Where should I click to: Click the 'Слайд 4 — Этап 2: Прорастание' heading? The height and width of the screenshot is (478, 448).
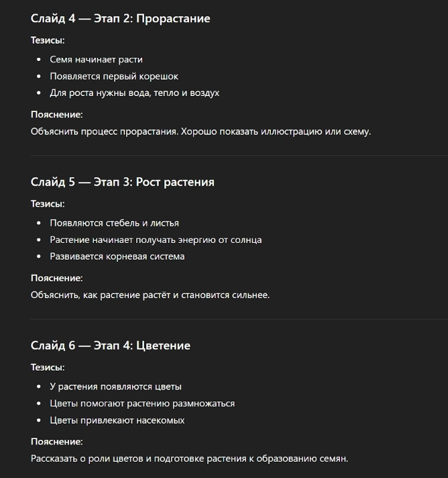[x=120, y=19]
